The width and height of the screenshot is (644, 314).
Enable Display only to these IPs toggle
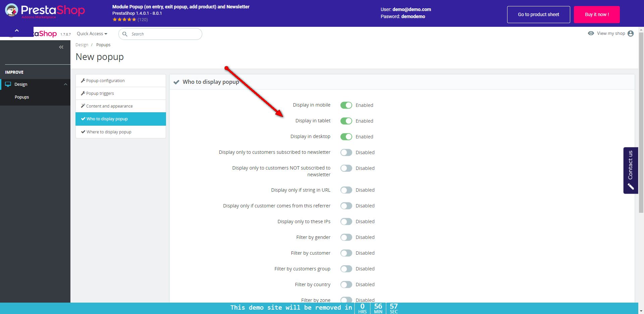(346, 222)
